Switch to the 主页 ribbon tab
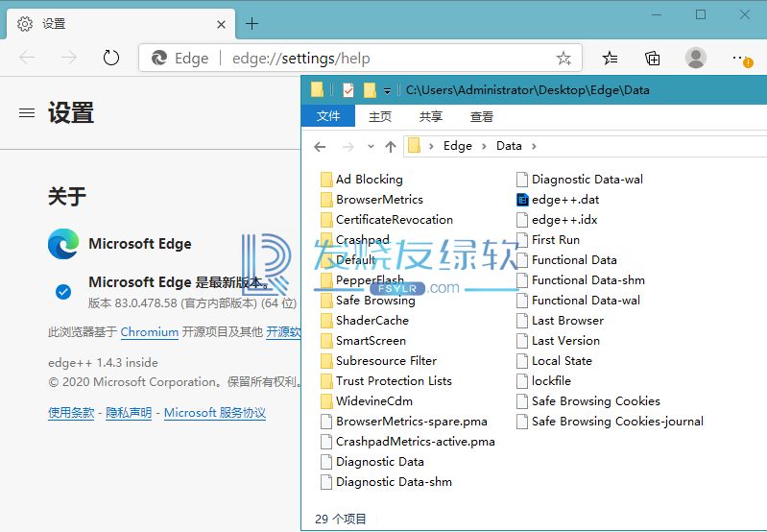The width and height of the screenshot is (767, 532). click(x=380, y=116)
